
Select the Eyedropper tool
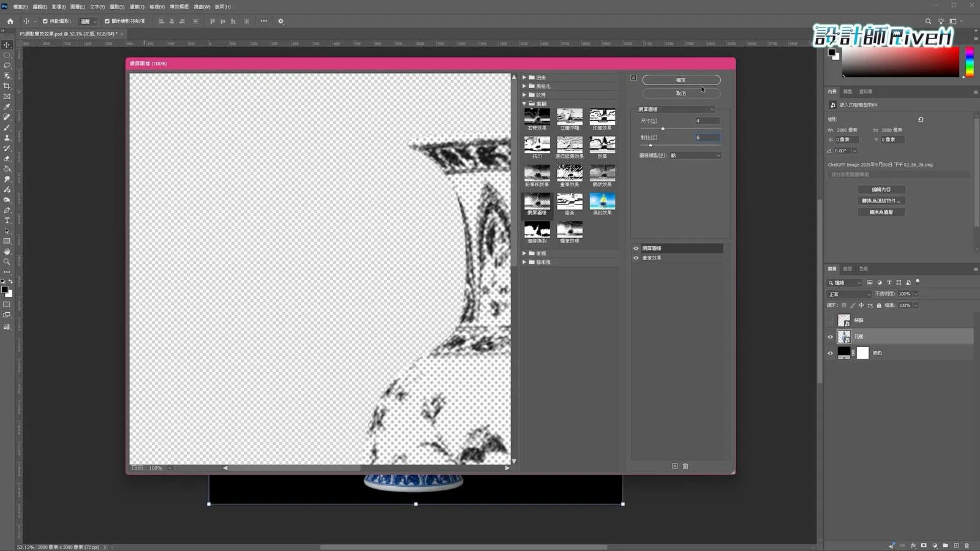pyautogui.click(x=7, y=107)
